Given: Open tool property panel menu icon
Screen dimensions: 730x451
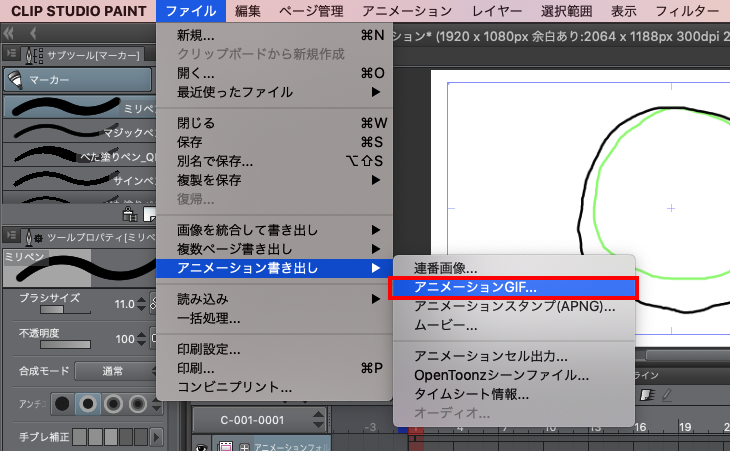Looking at the screenshot, I should tap(11, 236).
